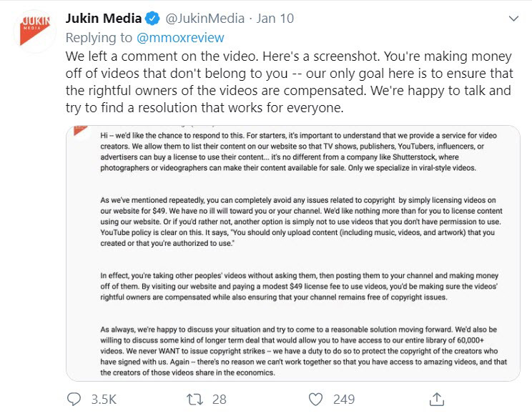Open the Jukin Media display name
This screenshot has height=416, width=532.
point(107,18)
